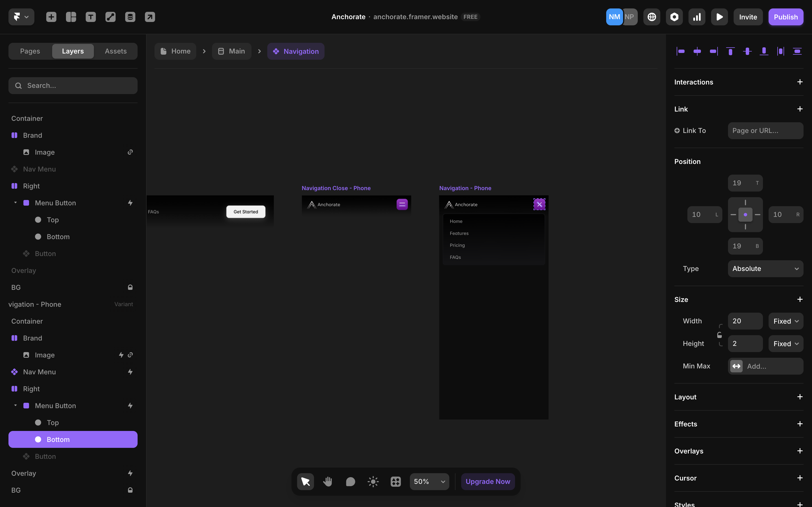This screenshot has height=507, width=812.
Task: Click the Insert plus icon in top toolbar
Action: pyautogui.click(x=51, y=17)
